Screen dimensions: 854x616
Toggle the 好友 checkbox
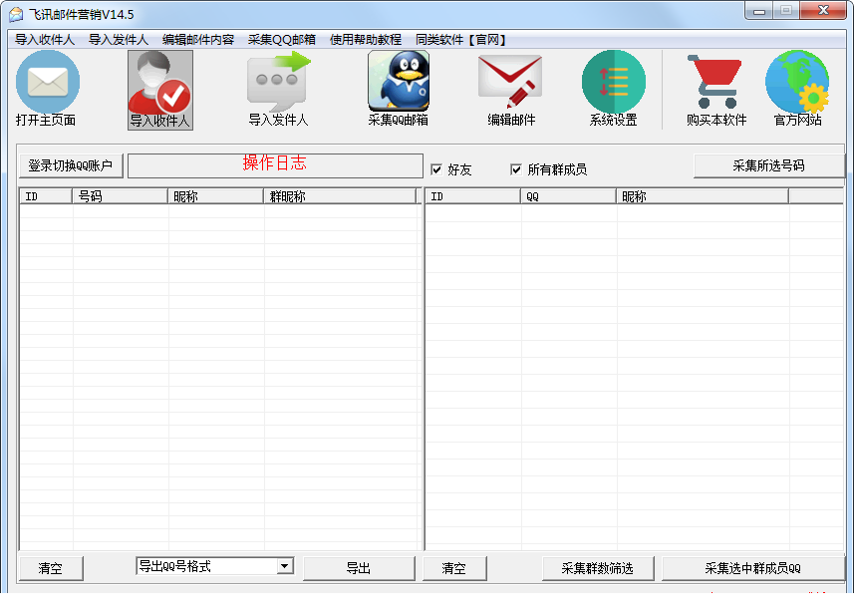click(436, 169)
